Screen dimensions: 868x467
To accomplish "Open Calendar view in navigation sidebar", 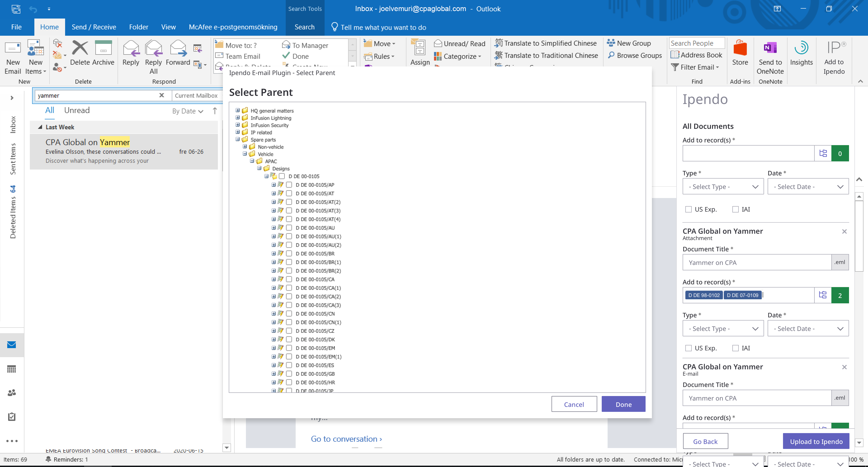I will pos(12,369).
